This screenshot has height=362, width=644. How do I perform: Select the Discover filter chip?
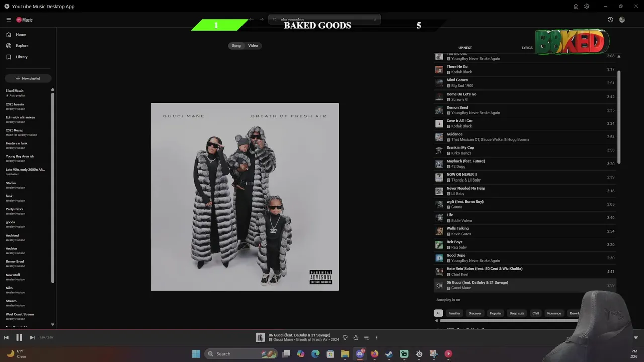[x=475, y=313]
